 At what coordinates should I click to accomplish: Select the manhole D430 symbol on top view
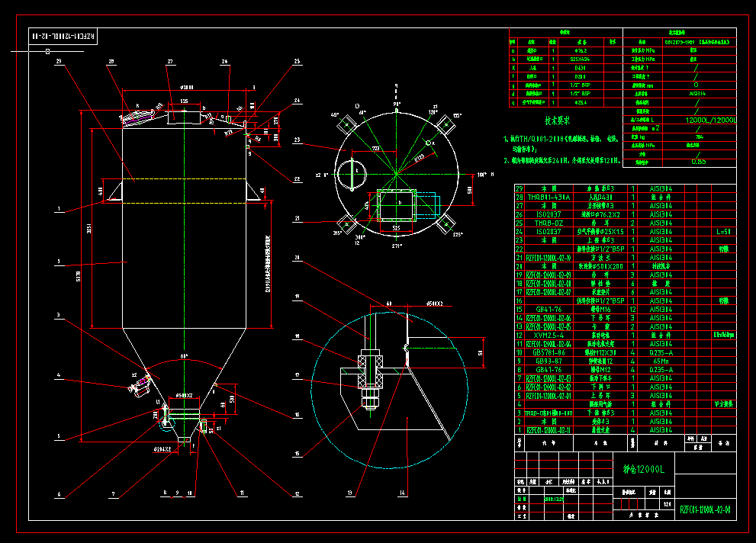352,174
